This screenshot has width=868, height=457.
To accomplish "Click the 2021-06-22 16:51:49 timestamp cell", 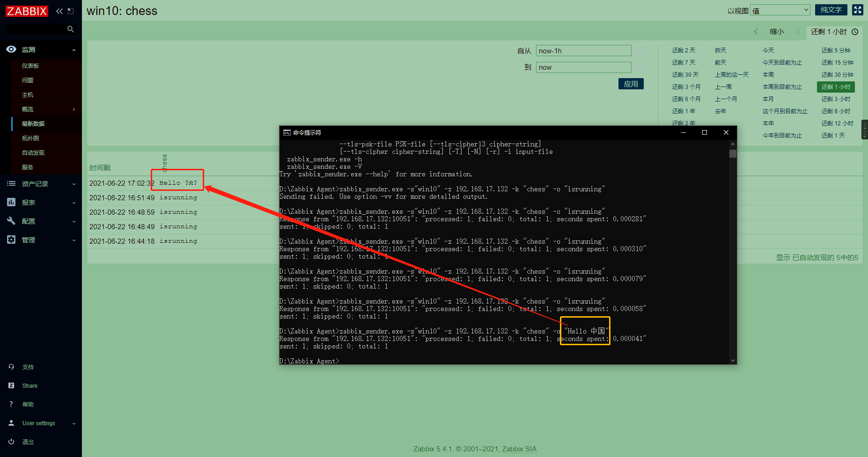I will coord(122,198).
